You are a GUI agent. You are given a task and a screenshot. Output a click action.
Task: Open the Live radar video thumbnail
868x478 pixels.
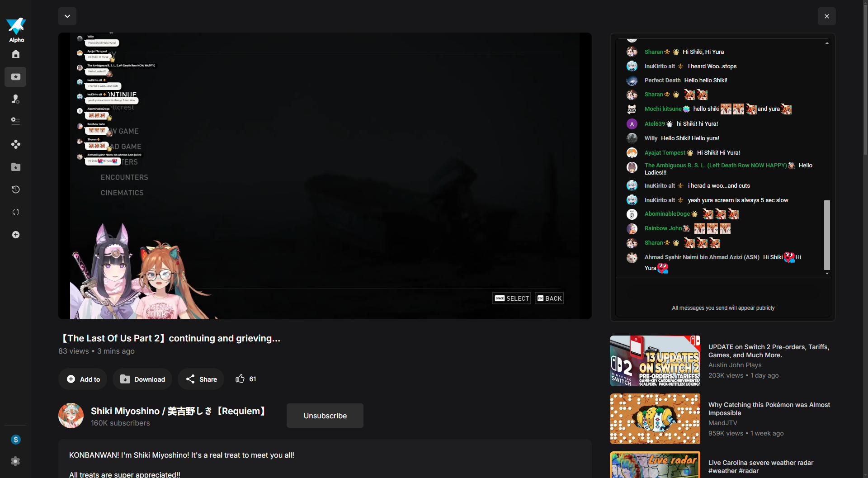click(655, 465)
